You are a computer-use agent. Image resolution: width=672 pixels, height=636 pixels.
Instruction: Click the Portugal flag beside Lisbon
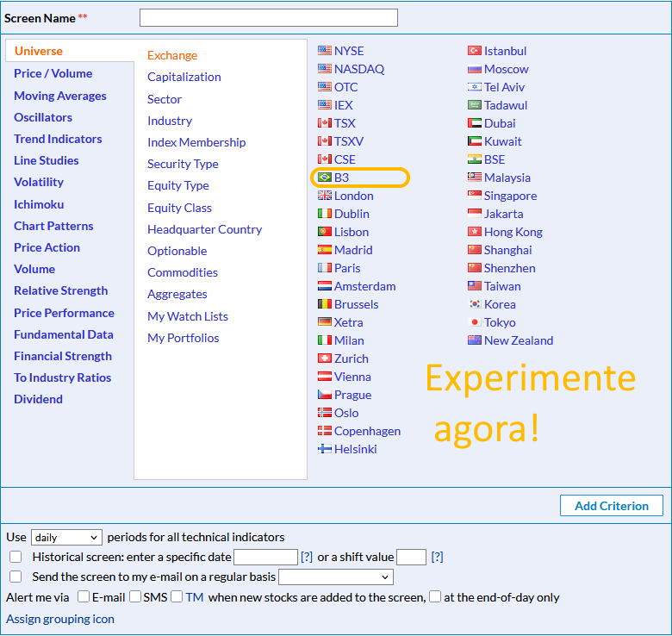(x=325, y=232)
